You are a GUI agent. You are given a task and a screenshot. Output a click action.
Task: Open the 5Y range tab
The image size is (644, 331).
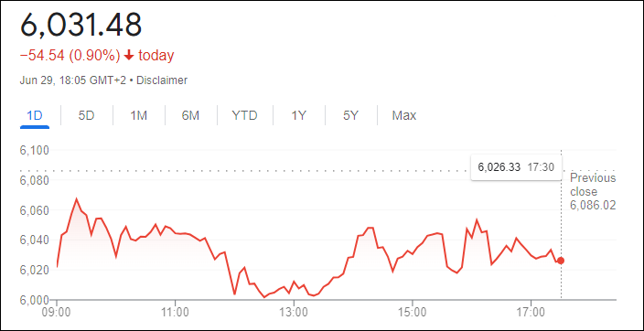click(x=350, y=116)
